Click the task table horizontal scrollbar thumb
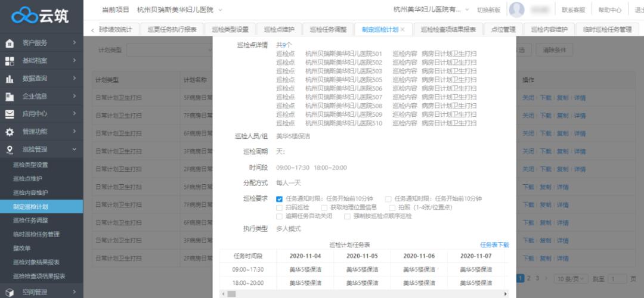The height and width of the screenshot is (298, 644). pyautogui.click(x=231, y=294)
